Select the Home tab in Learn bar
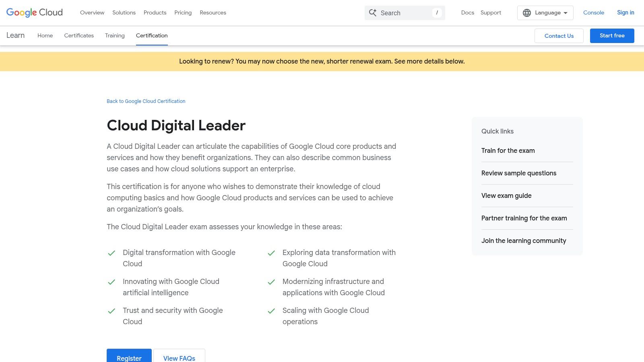Viewport: 644px width, 362px height. pos(45,35)
